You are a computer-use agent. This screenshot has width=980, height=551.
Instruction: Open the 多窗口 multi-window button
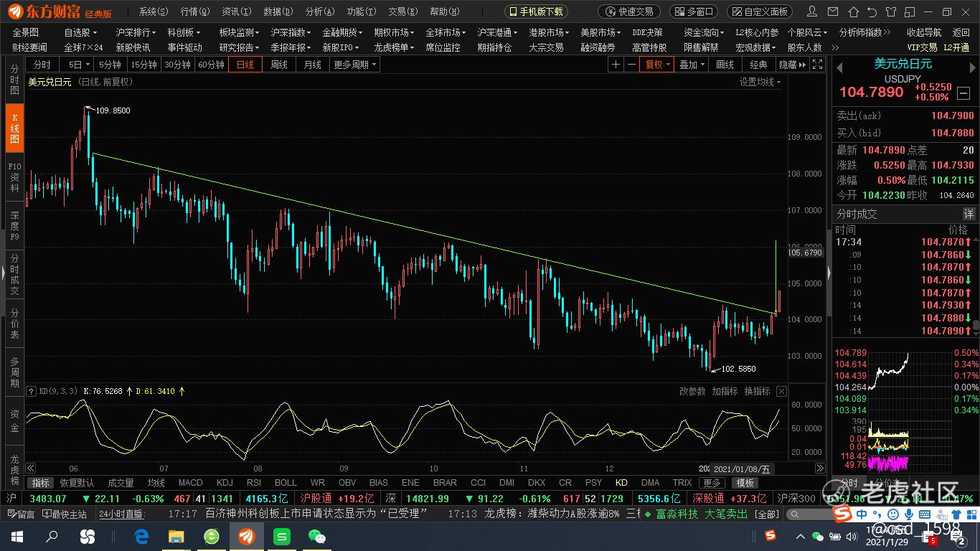point(694,11)
